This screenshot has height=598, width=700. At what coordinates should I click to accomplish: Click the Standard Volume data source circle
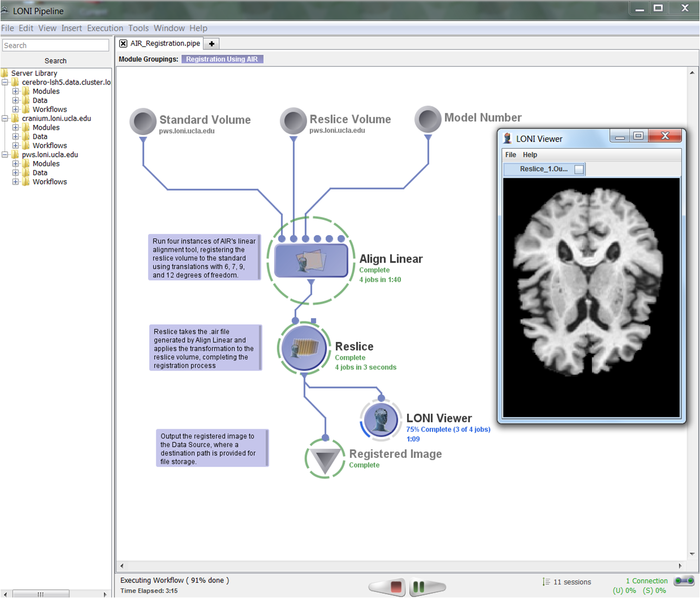pos(143,121)
